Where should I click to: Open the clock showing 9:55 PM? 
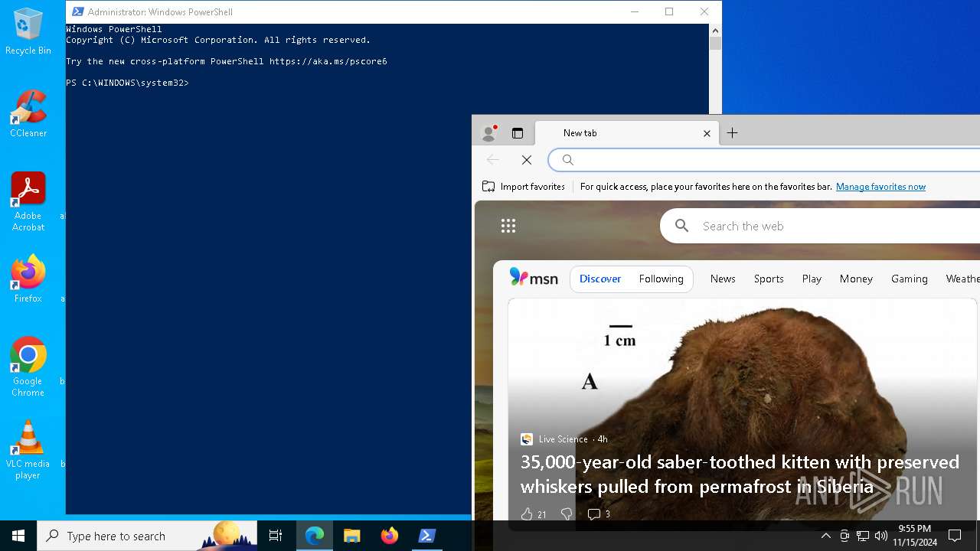pos(914,536)
